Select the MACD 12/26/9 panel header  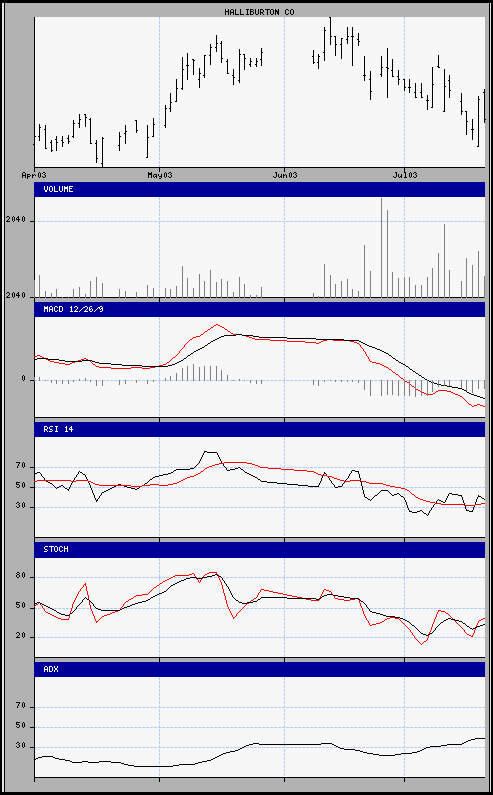point(259,309)
